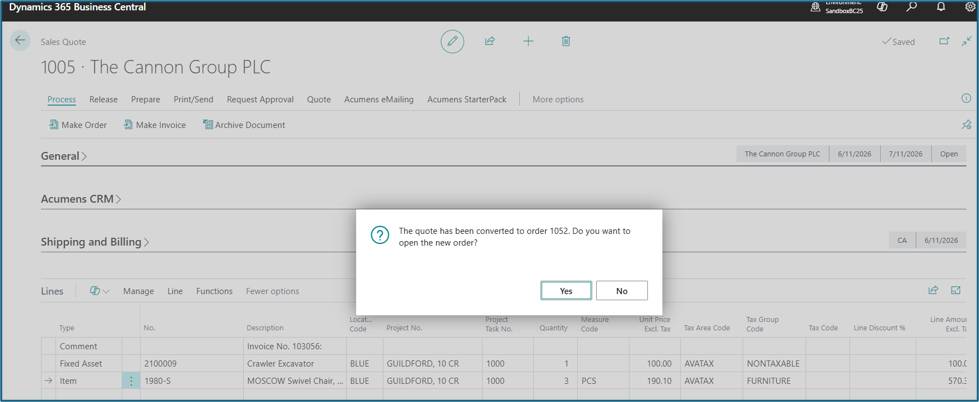Image resolution: width=979 pixels, height=402 pixels.
Task: Click the Make Order action
Action: [x=78, y=125]
